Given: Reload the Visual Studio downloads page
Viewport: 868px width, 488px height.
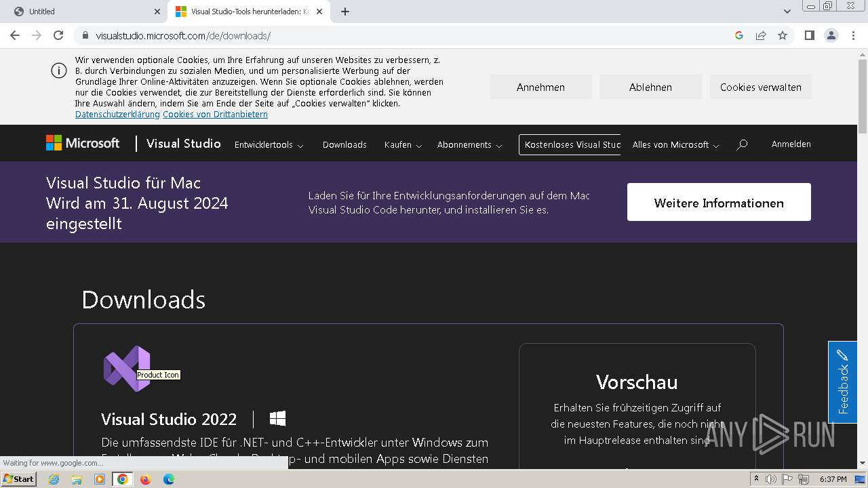Looking at the screenshot, I should point(58,35).
